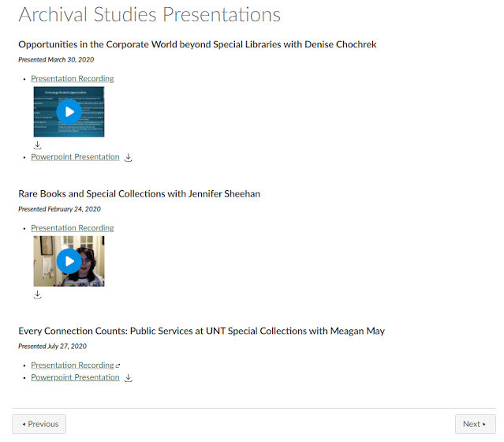
Task: Download Jennifer Sheehan recording via icon below video
Action: click(37, 294)
